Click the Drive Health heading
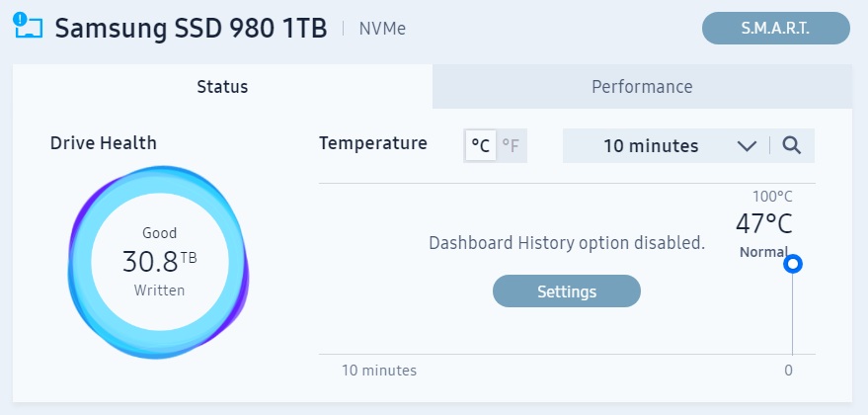This screenshot has height=415, width=868. [x=104, y=143]
